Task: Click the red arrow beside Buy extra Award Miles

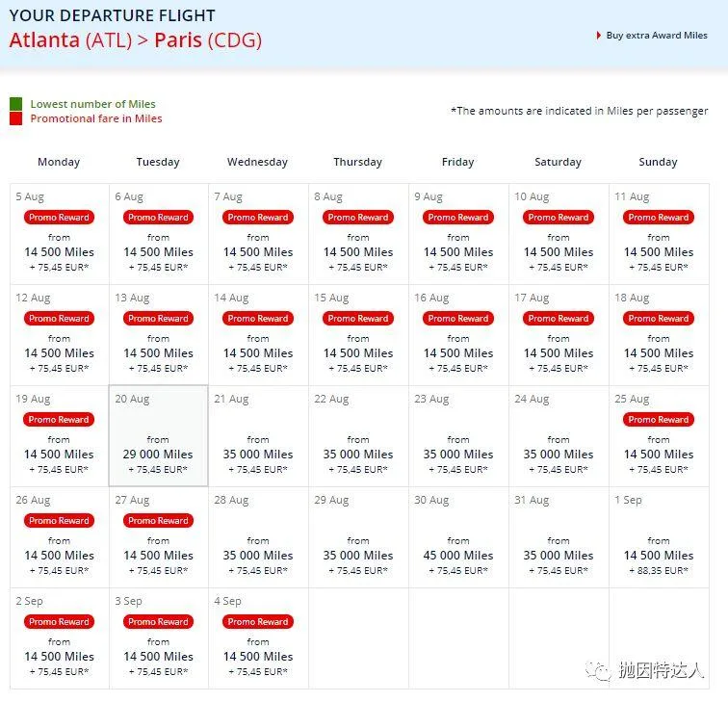Action: click(599, 36)
